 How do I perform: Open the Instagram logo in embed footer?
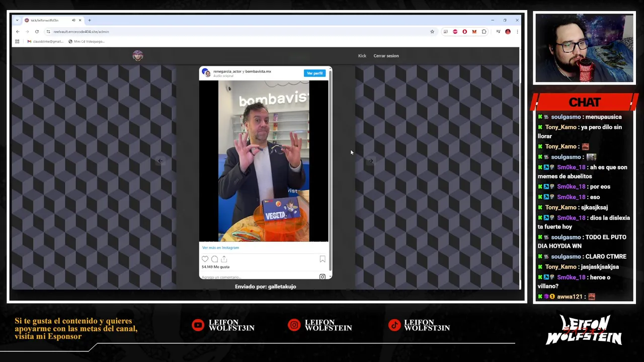pyautogui.click(x=323, y=277)
